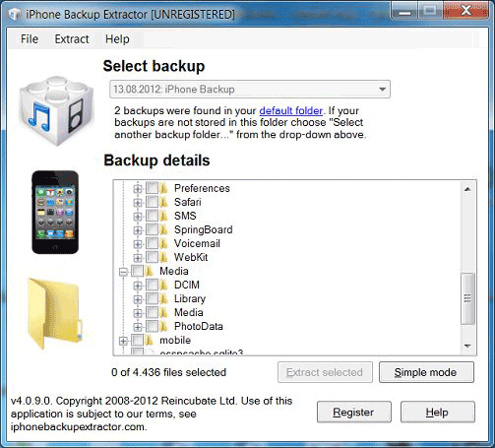Select the DCIM folder icon

[x=164, y=285]
